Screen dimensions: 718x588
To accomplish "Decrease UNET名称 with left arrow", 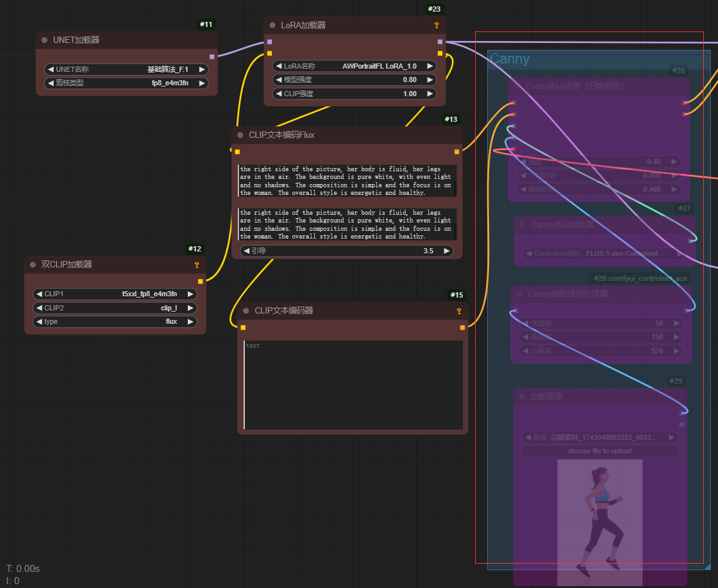I will click(51, 70).
